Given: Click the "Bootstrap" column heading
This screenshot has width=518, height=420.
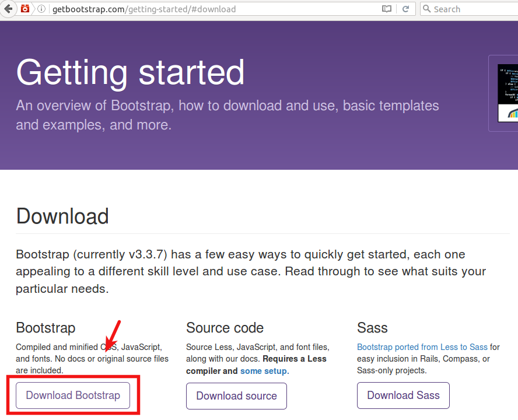Looking at the screenshot, I should pos(45,328).
